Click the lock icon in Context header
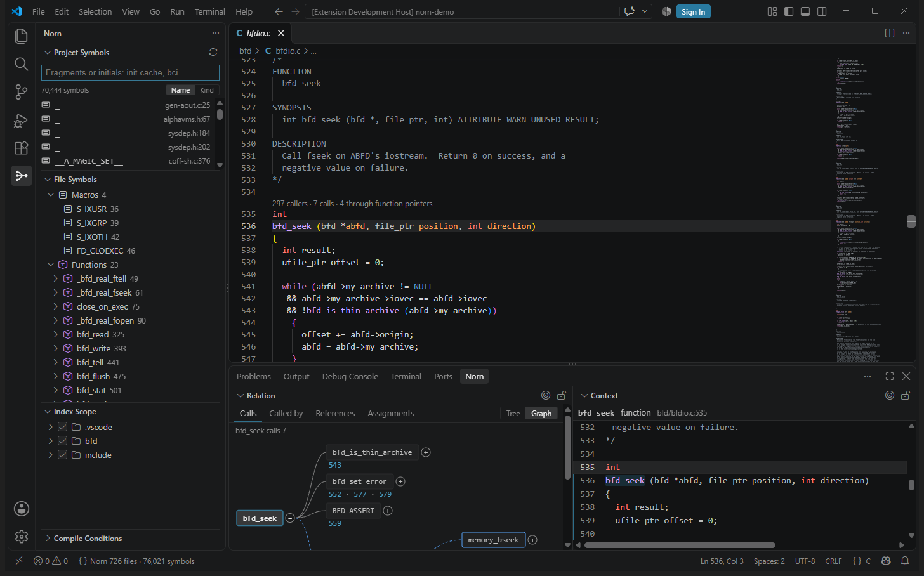924x576 pixels. click(x=906, y=395)
